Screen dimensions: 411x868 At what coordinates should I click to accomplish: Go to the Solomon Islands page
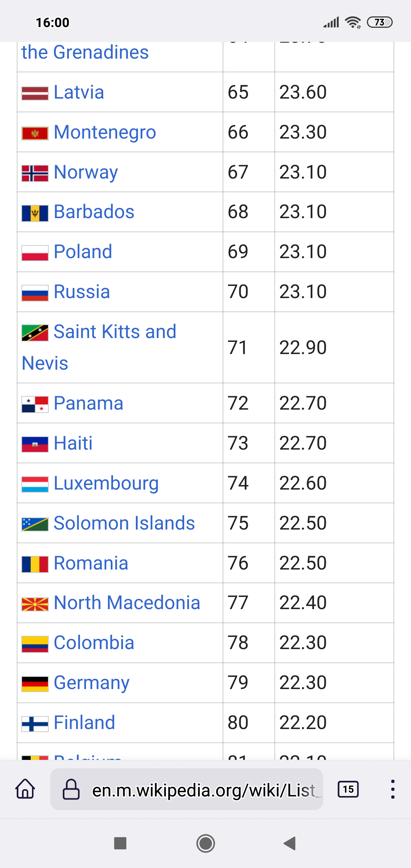(x=124, y=523)
